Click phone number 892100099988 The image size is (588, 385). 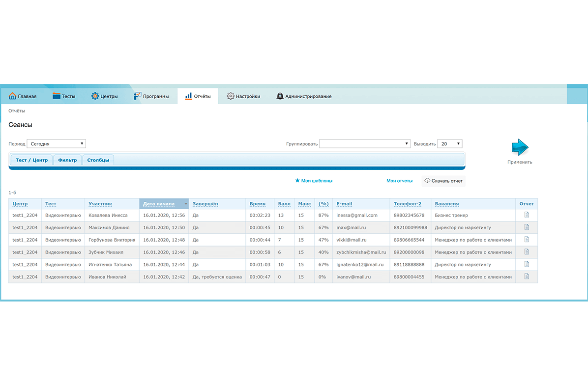[410, 228]
